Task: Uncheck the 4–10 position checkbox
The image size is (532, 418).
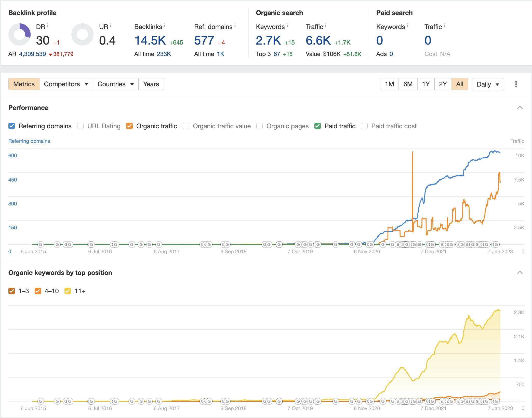Action: pyautogui.click(x=38, y=291)
